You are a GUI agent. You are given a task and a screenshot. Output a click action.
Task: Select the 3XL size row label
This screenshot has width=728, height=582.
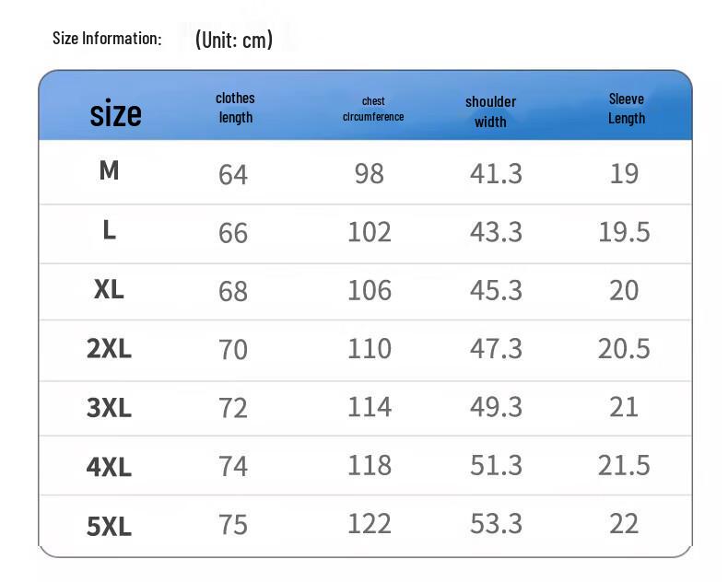point(109,408)
